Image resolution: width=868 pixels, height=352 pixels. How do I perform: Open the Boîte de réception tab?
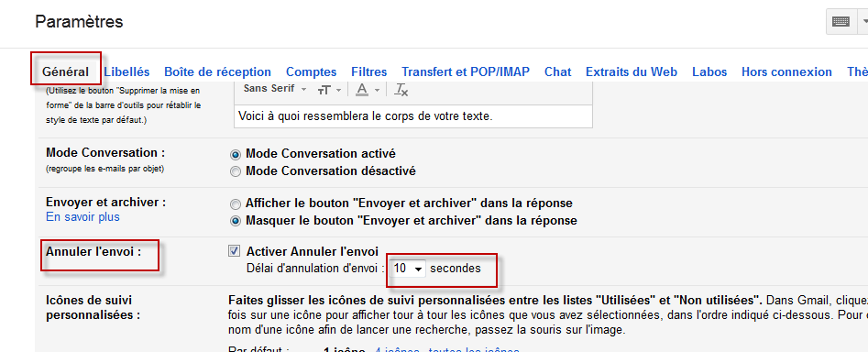point(217,71)
